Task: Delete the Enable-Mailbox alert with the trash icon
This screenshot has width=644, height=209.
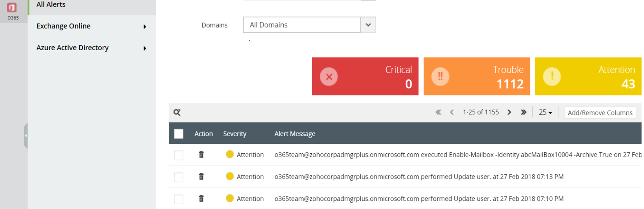Action: coord(201,154)
